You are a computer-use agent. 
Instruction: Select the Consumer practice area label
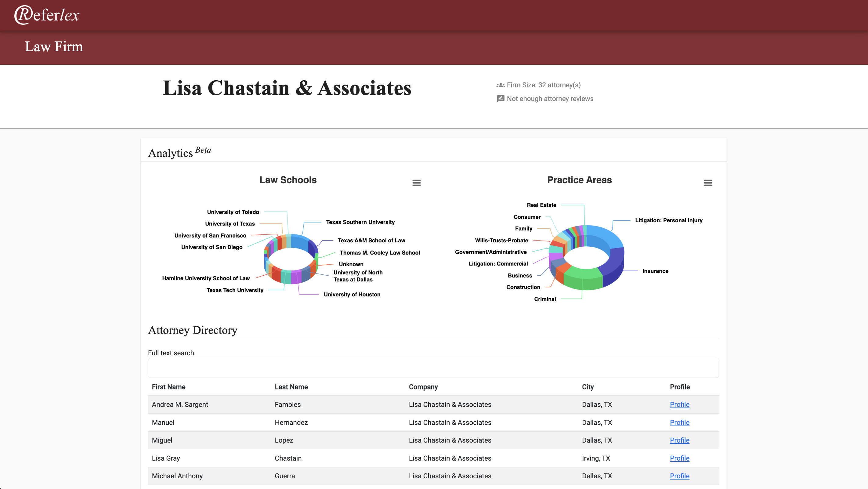click(x=527, y=217)
